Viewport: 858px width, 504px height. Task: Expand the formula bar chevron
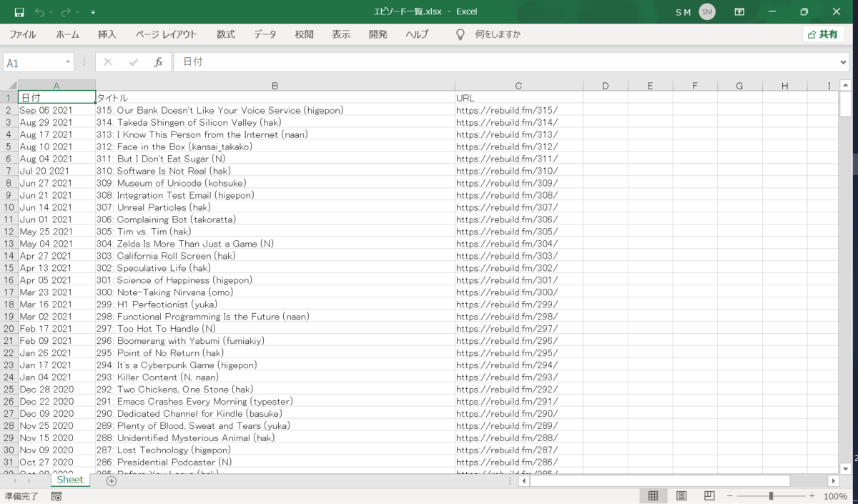click(844, 62)
